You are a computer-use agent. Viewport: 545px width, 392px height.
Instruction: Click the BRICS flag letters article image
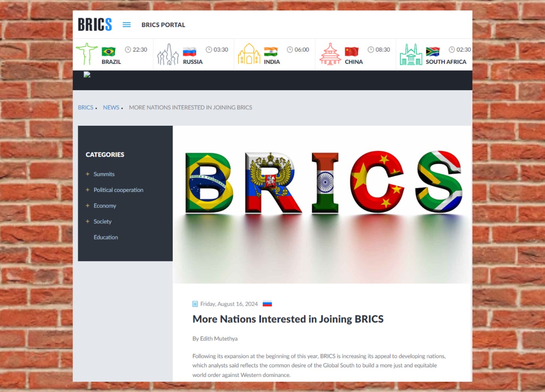322,205
